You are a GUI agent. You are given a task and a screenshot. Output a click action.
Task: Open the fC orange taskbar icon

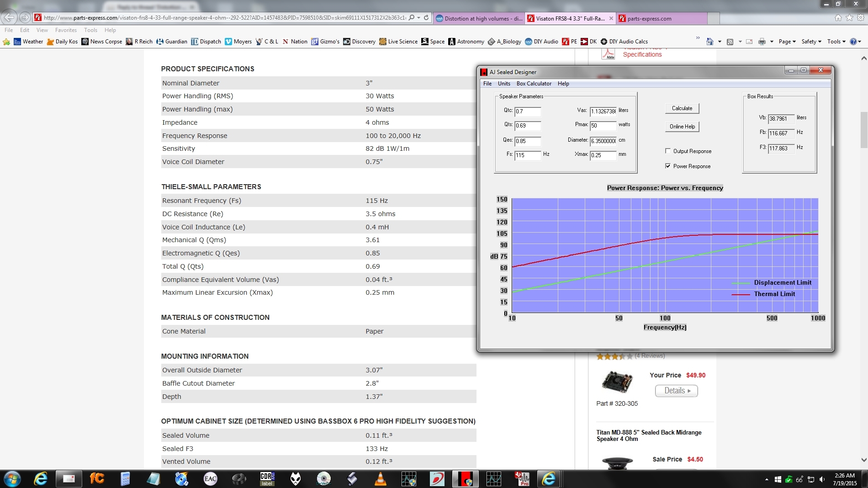click(x=97, y=479)
